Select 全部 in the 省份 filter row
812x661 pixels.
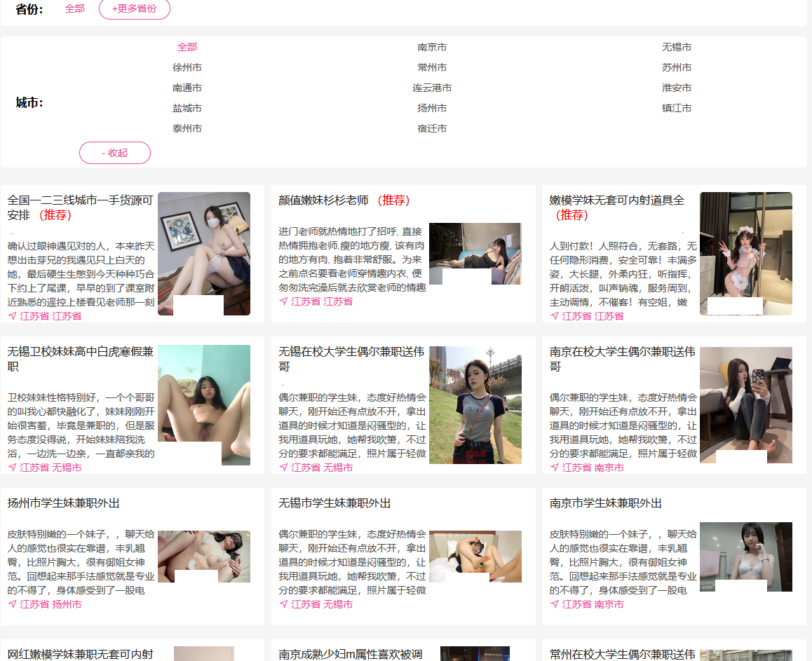point(74,8)
